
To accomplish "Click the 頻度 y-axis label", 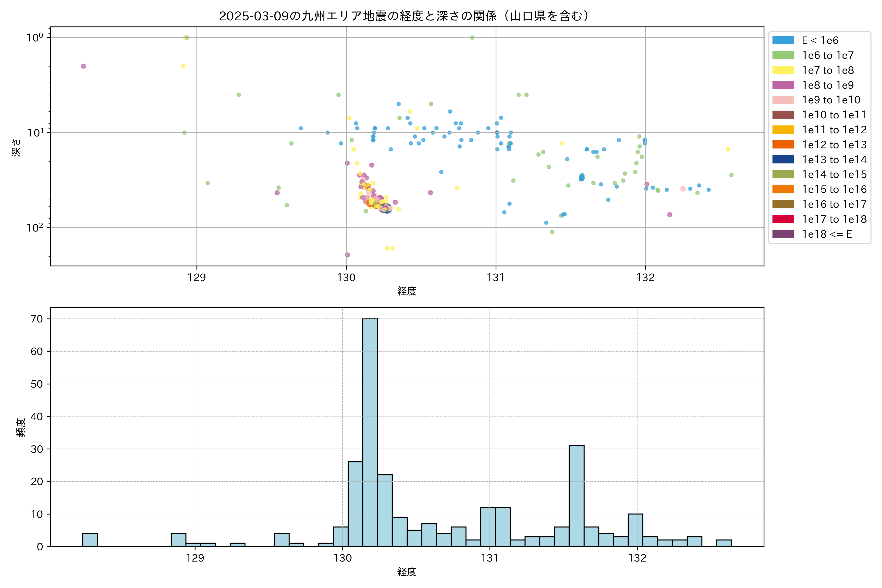I will [x=21, y=427].
